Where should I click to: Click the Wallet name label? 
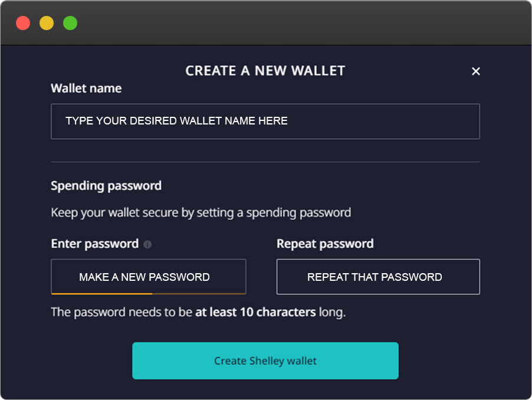point(86,88)
